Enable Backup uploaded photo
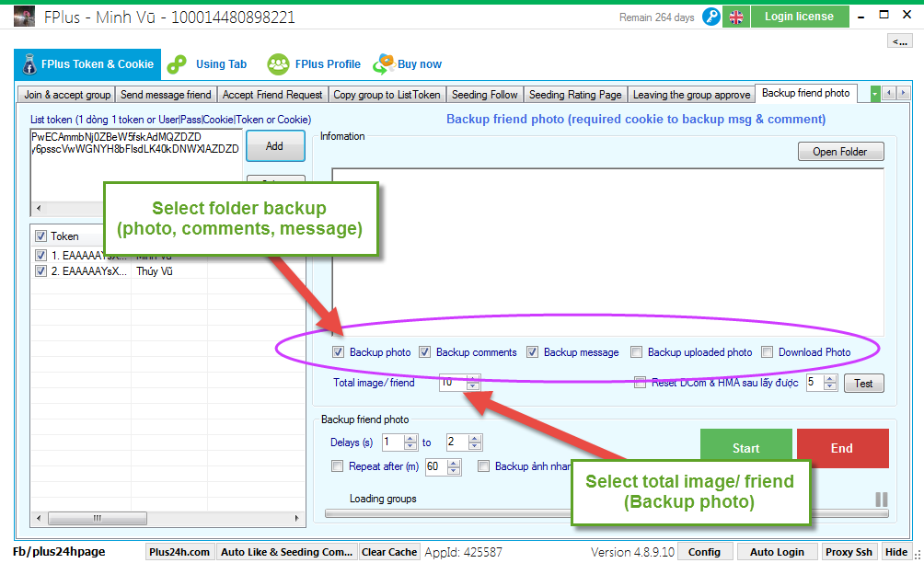The height and width of the screenshot is (563, 924). [x=637, y=352]
